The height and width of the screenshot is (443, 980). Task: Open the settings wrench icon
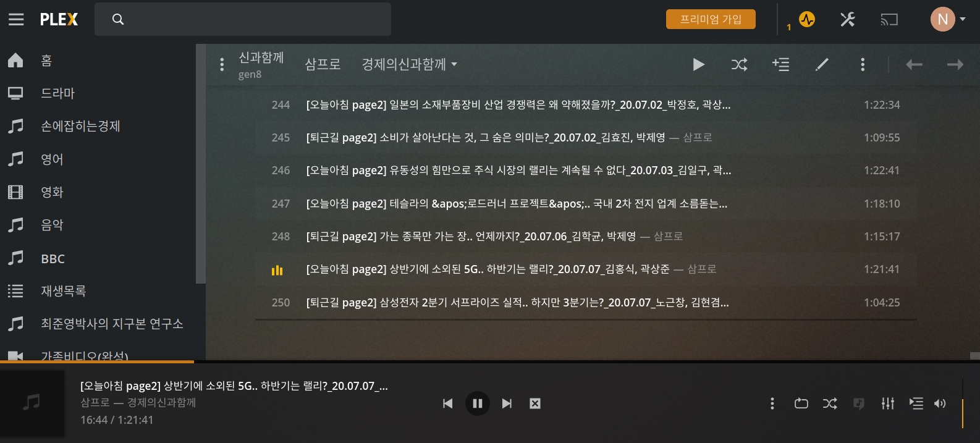[847, 19]
